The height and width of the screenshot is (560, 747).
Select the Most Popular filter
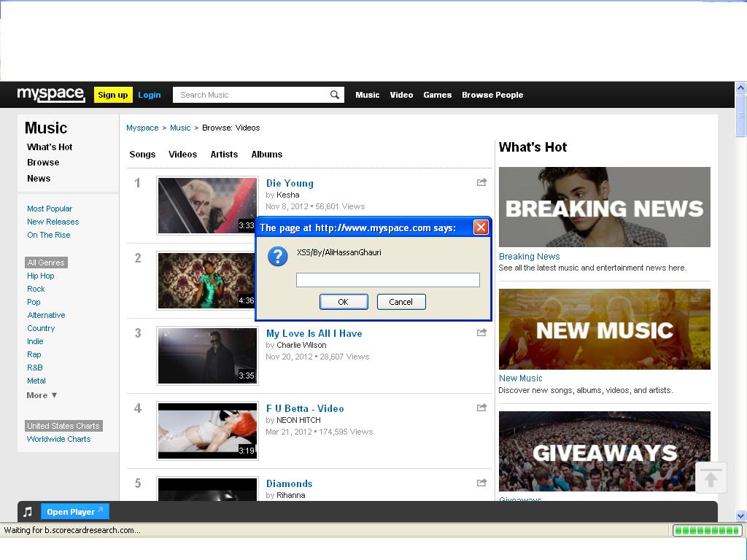[x=50, y=209]
